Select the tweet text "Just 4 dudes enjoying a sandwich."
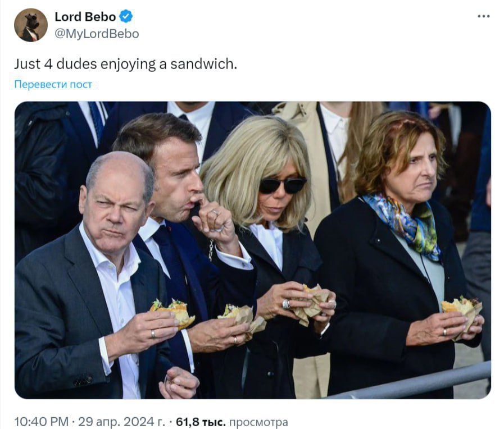The image size is (504, 429). (126, 65)
